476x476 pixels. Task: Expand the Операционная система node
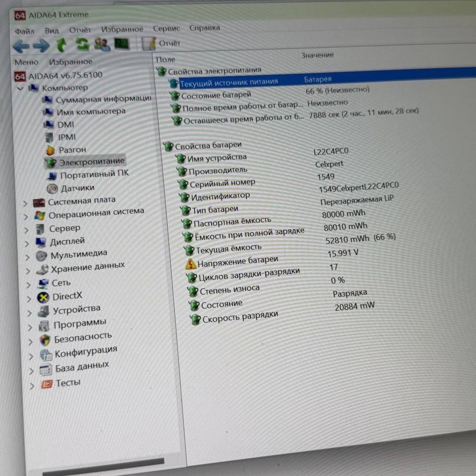point(26,217)
